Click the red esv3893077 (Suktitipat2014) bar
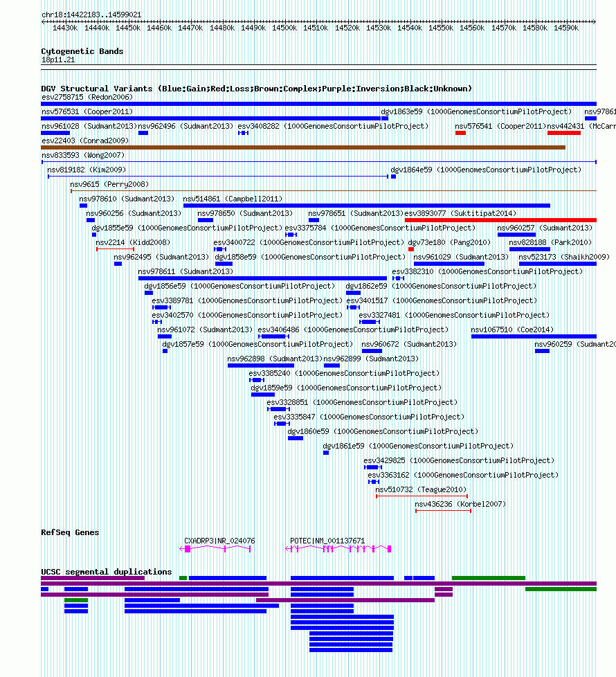 tap(500, 220)
